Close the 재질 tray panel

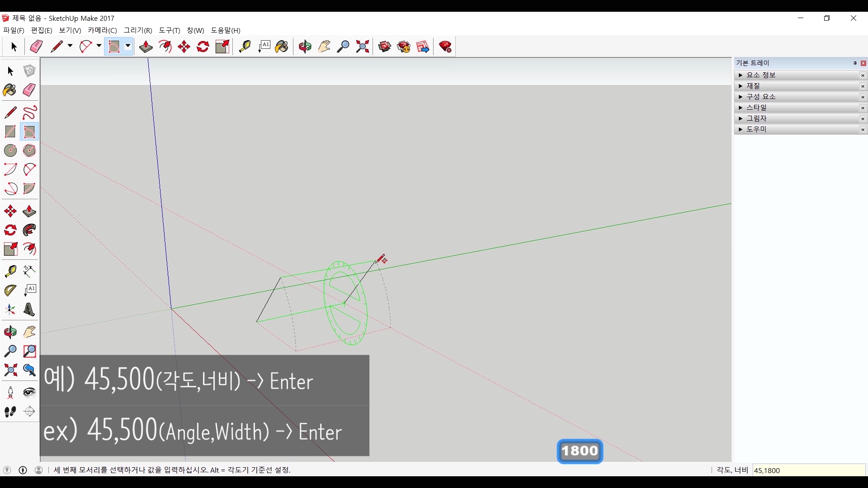coord(863,86)
